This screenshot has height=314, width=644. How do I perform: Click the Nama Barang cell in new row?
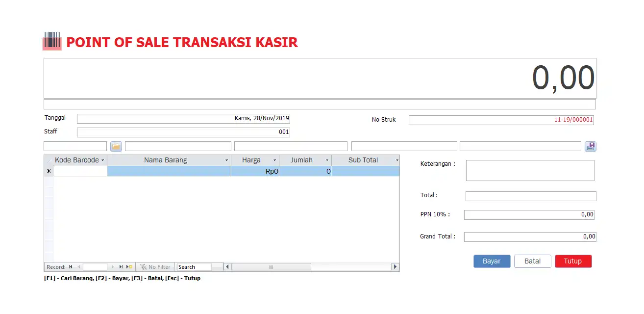(169, 171)
